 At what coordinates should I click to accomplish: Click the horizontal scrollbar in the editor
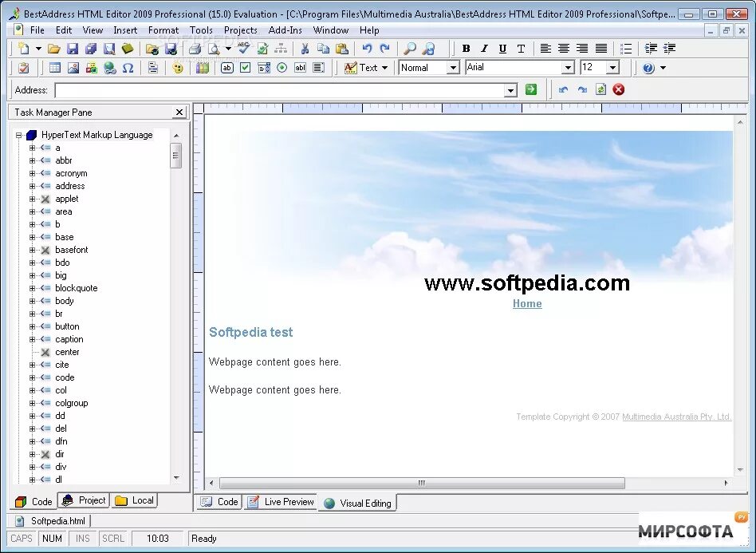pos(422,483)
